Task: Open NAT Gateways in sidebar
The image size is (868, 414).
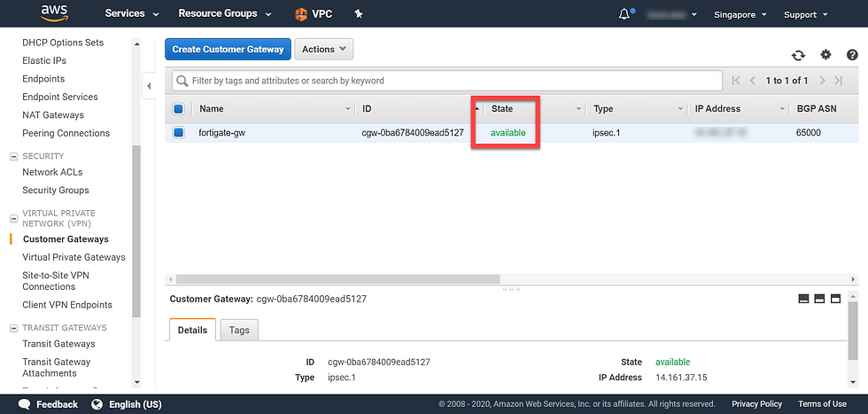Action: tap(53, 115)
